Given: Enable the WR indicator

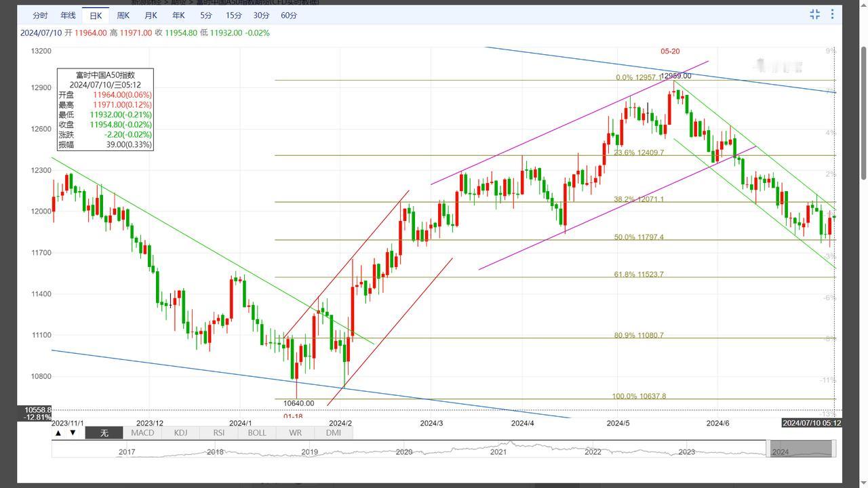Looking at the screenshot, I should (295, 432).
